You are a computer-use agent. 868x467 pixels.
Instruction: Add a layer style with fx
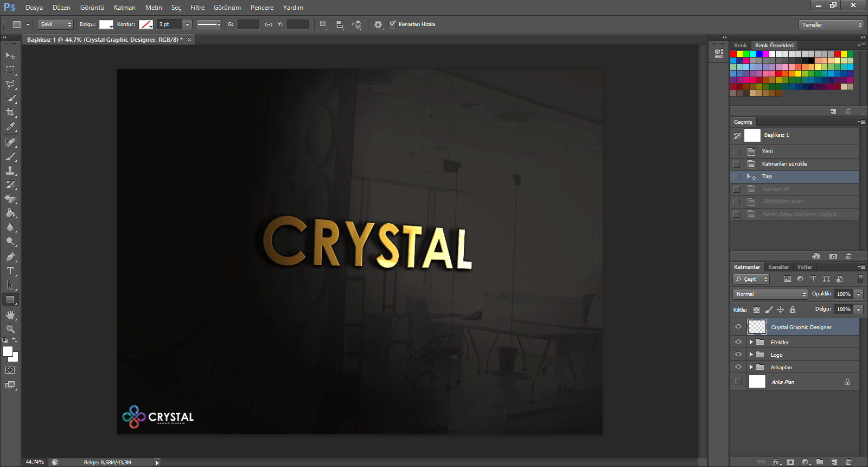point(776,462)
